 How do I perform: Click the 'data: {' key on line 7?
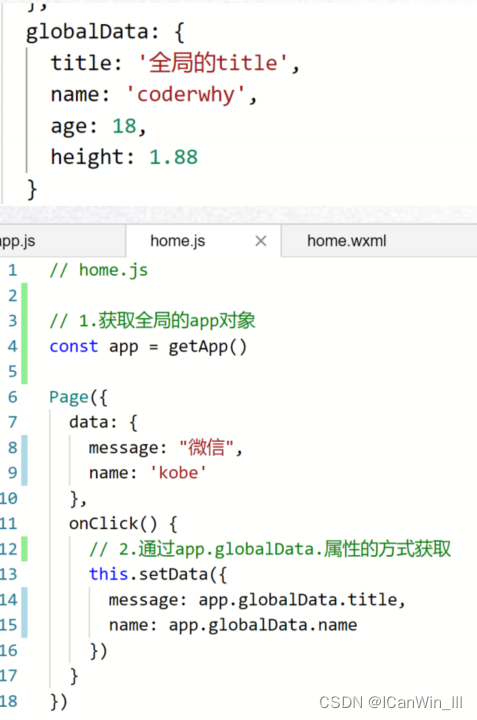[103, 422]
